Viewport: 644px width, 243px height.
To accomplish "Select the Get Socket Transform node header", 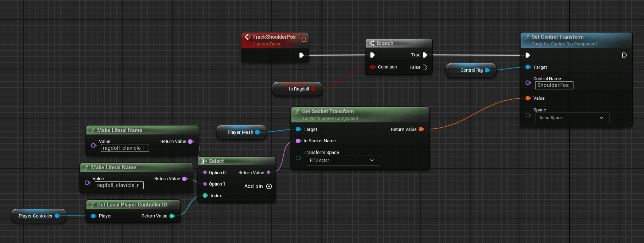I will pos(360,115).
